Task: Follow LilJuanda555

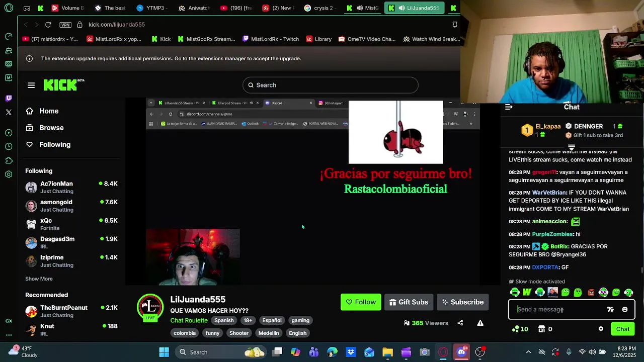Action: [361, 302]
